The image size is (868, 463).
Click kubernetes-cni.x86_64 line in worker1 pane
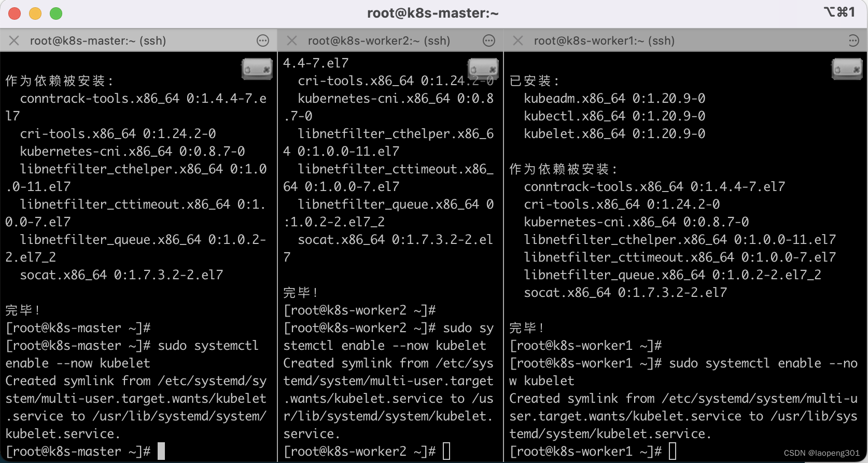(x=636, y=222)
